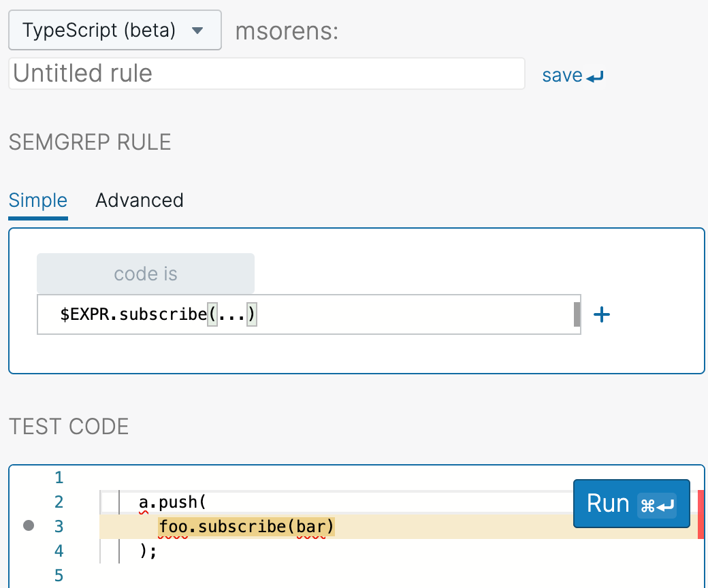Image resolution: width=708 pixels, height=588 pixels.
Task: Select the Simple rule editor tab
Action: [37, 200]
